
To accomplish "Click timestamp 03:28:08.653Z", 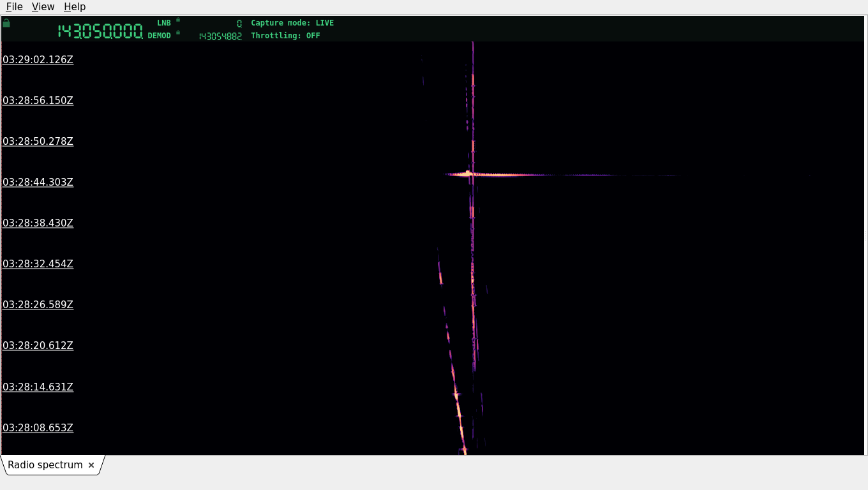I will 38,427.
